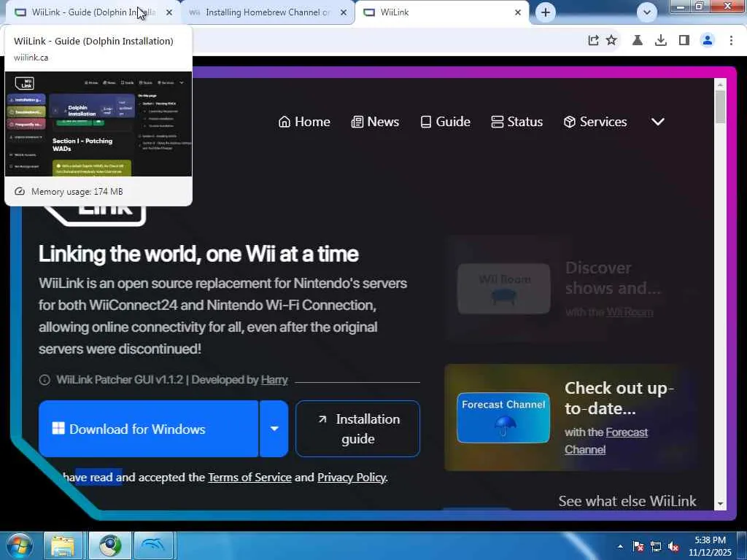
Task: Open the Wii Room link
Action: click(x=630, y=312)
